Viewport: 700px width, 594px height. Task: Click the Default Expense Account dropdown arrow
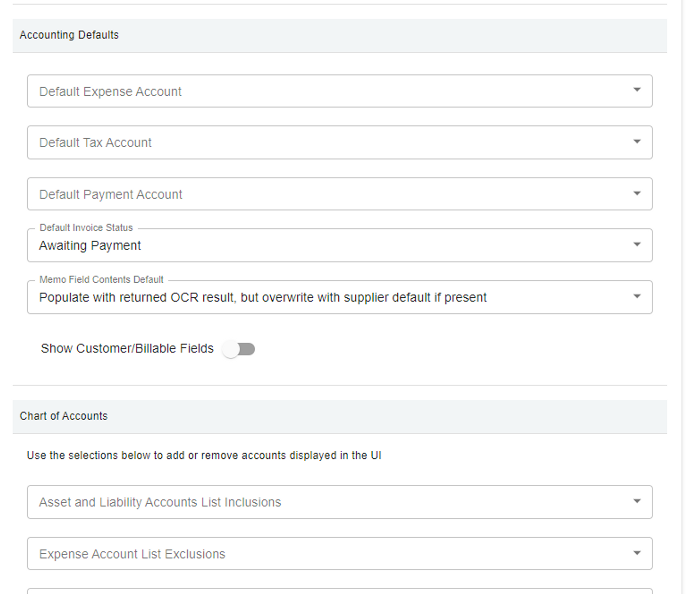(x=637, y=90)
